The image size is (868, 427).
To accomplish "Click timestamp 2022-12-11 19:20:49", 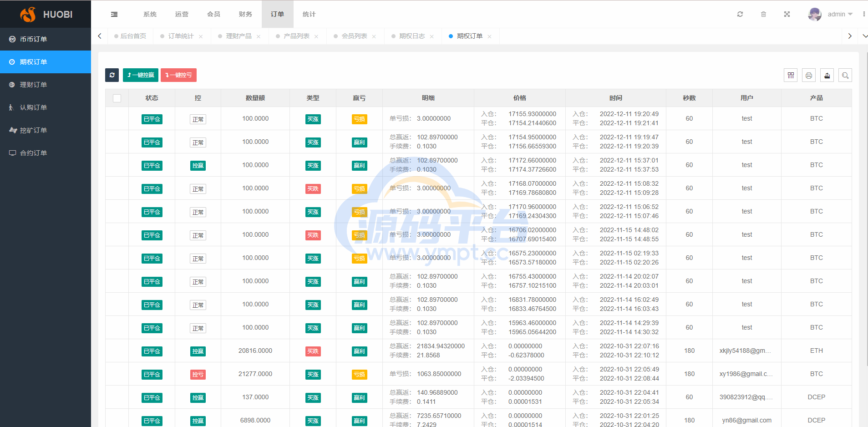I will coord(629,114).
